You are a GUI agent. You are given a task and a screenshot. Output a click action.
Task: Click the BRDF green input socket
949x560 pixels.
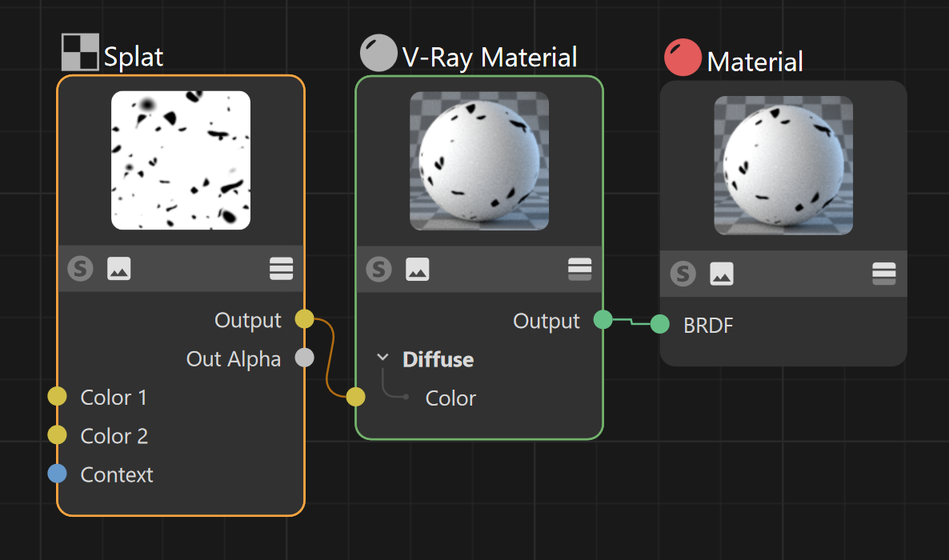coord(659,324)
